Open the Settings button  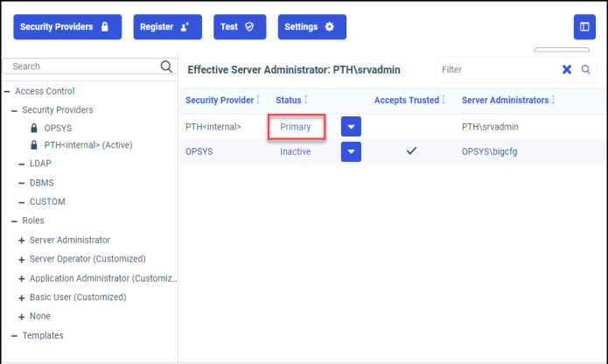pyautogui.click(x=311, y=27)
